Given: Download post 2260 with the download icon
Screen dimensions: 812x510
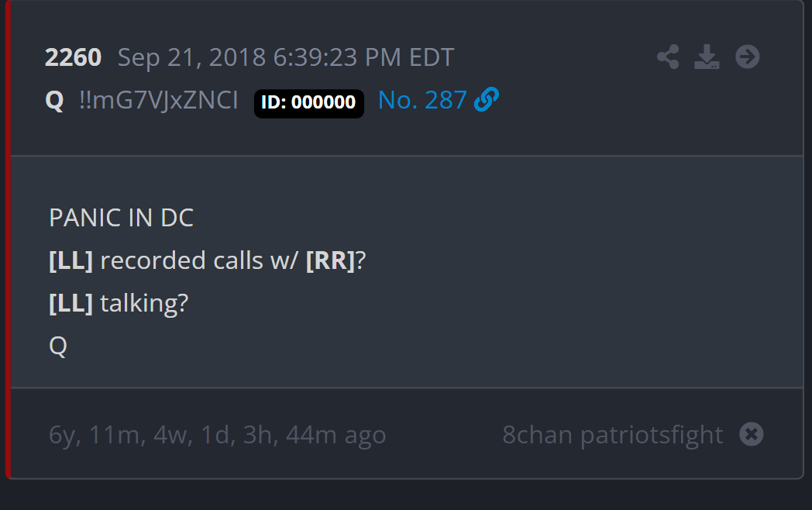Looking at the screenshot, I should 707,57.
